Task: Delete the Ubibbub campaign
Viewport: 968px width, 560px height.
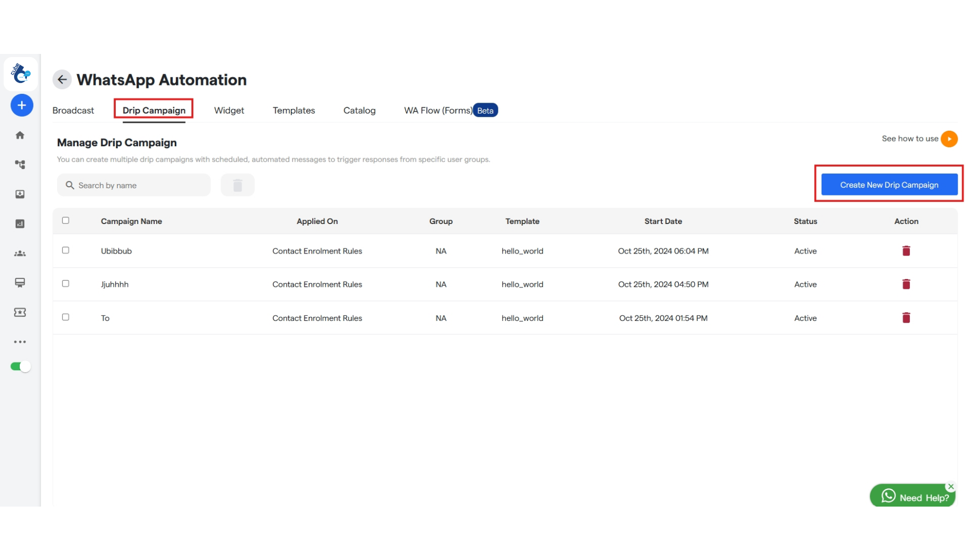Action: coord(906,251)
